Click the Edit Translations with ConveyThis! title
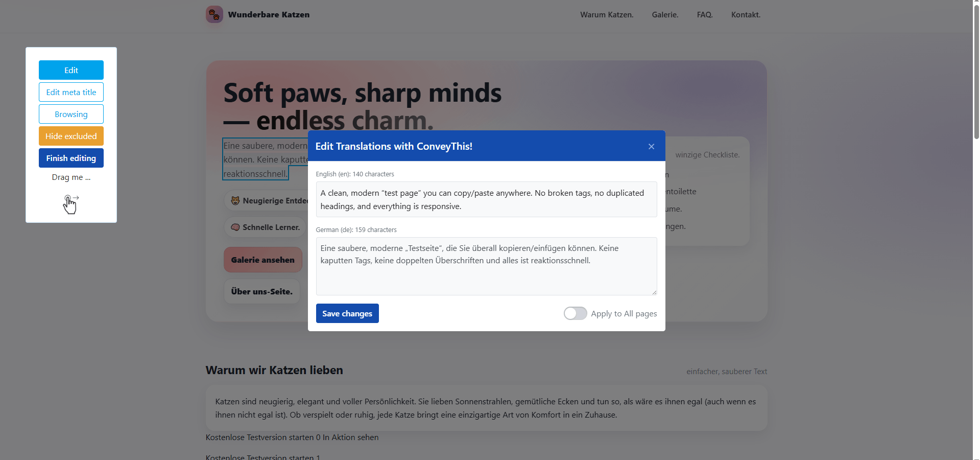Viewport: 980px width, 460px height. click(x=394, y=146)
